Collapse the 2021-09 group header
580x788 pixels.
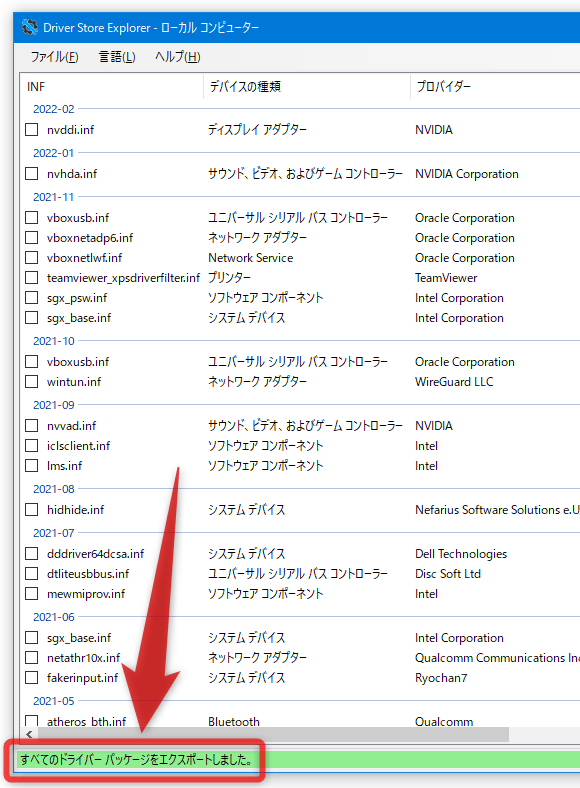point(53,405)
